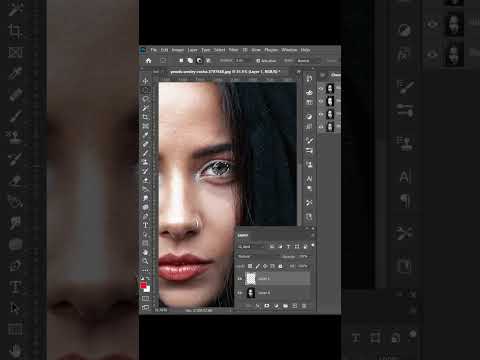Toggle Quick Mask mode icon
Image resolution: width=480 pixels, height=360 pixels.
(x=146, y=298)
